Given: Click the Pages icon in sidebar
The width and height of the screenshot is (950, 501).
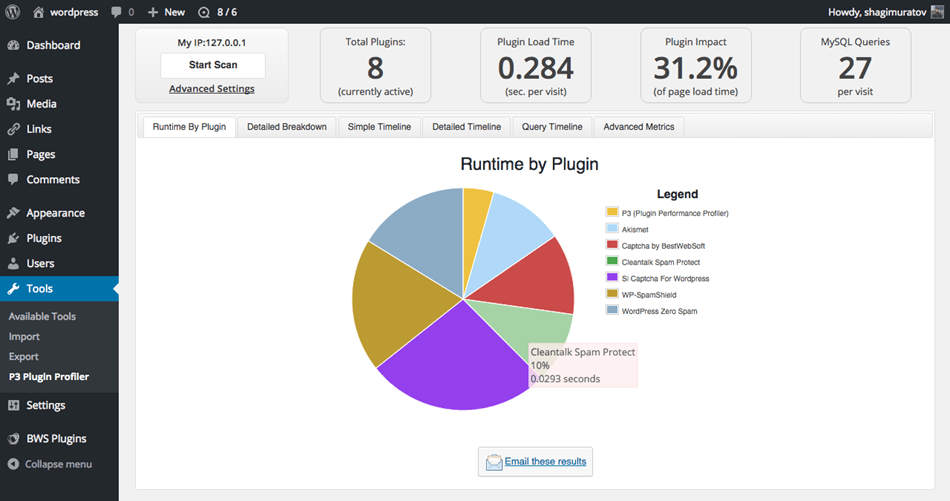Looking at the screenshot, I should click(13, 154).
